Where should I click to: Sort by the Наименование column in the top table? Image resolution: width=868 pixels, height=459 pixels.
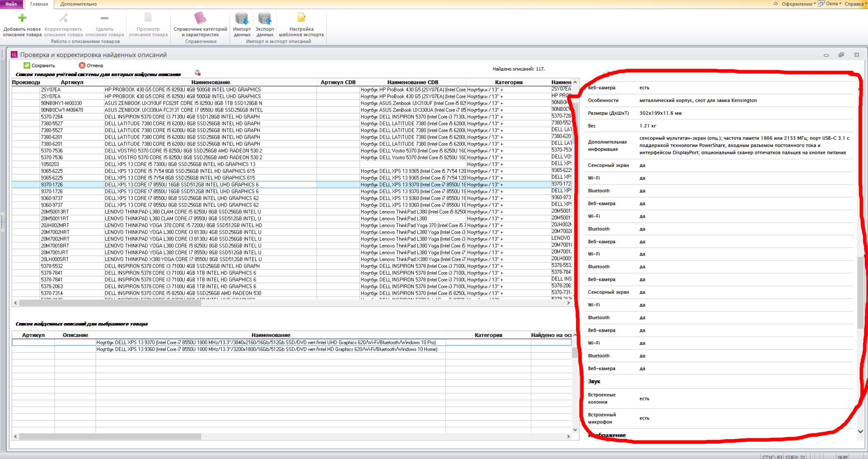tap(210, 82)
